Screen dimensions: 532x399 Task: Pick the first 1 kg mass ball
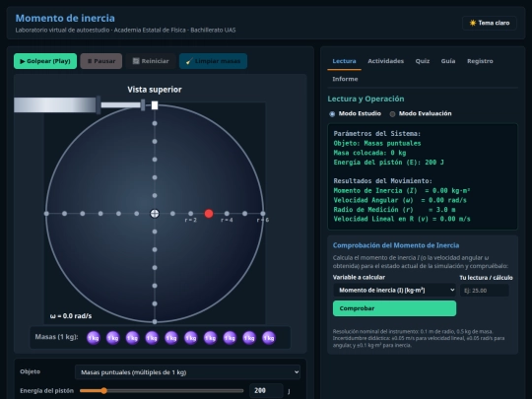[94, 338]
